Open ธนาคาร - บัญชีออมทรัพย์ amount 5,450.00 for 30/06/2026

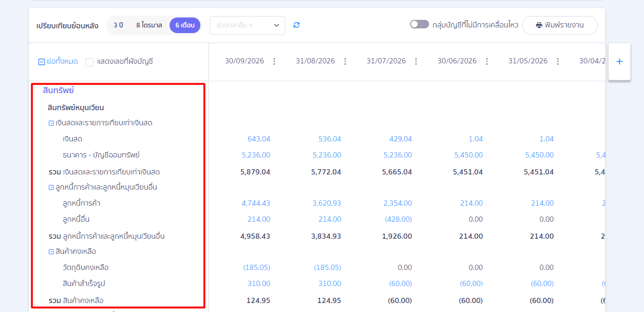469,155
